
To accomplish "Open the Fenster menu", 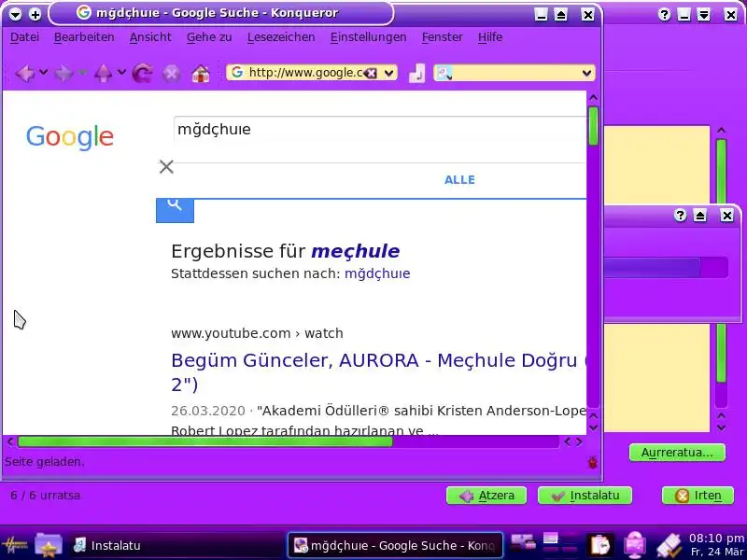I will [x=442, y=37].
